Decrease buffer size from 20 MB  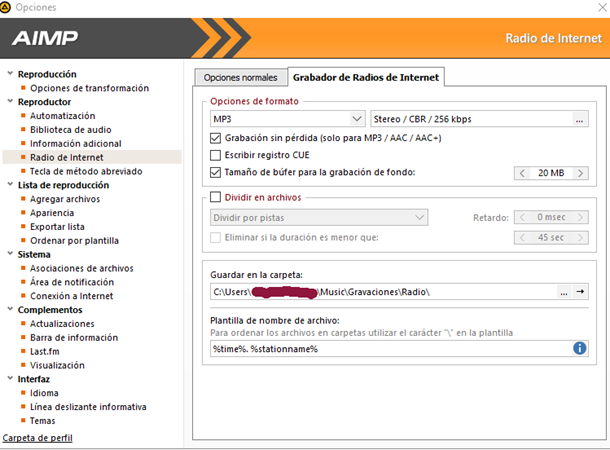pos(522,173)
